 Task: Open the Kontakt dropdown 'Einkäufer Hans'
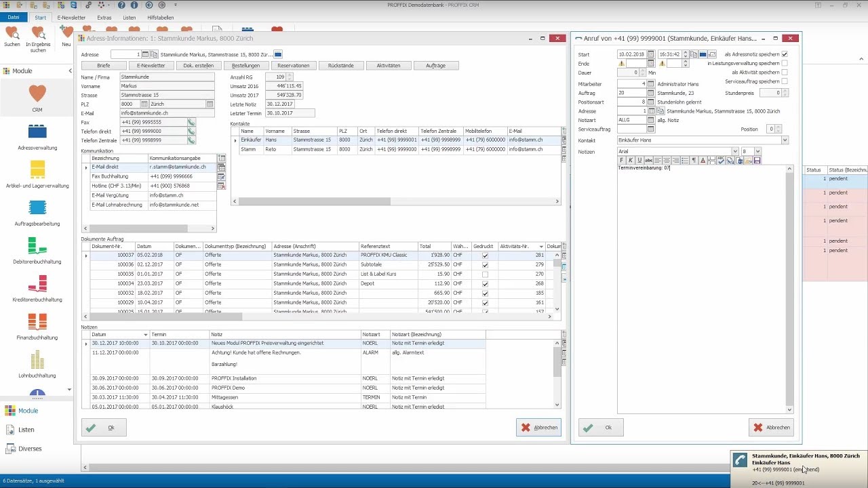[x=785, y=140]
